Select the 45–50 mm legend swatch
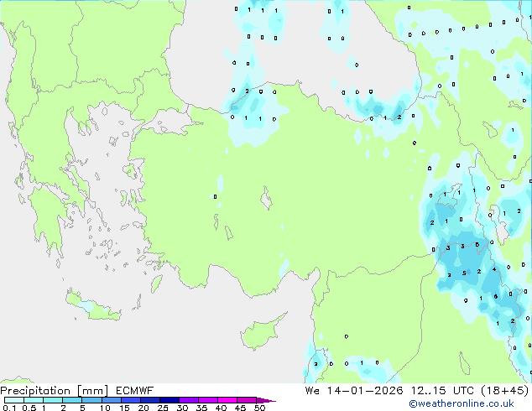This screenshot has width=532, height=411. (247, 400)
